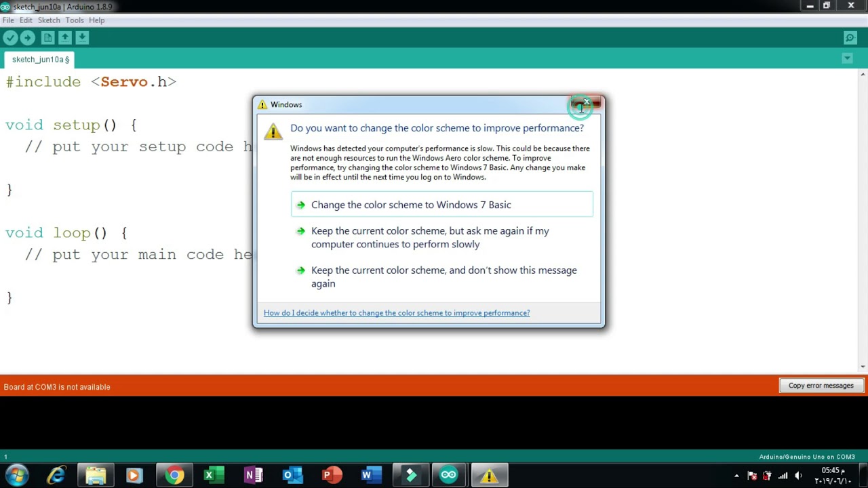
Task: Open the volume speaker tray icon
Action: [x=799, y=476]
